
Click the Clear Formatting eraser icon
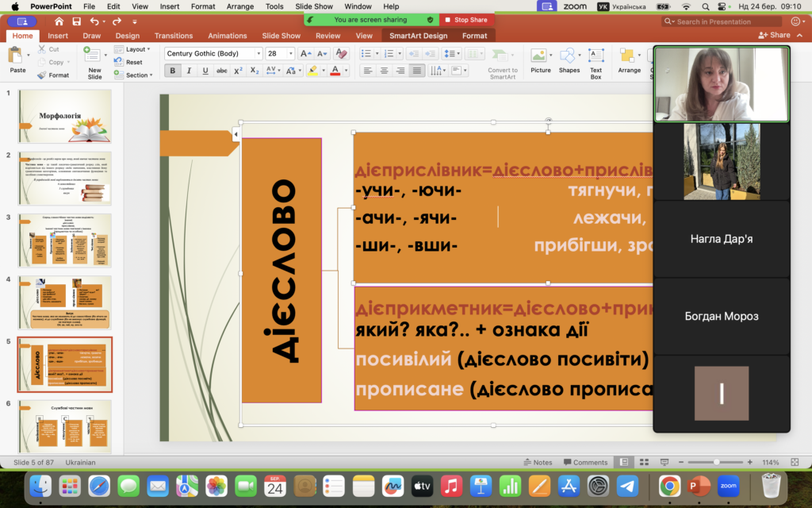coord(341,54)
